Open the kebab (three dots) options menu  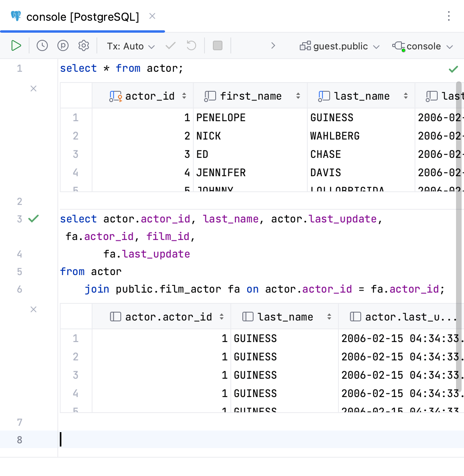click(449, 16)
